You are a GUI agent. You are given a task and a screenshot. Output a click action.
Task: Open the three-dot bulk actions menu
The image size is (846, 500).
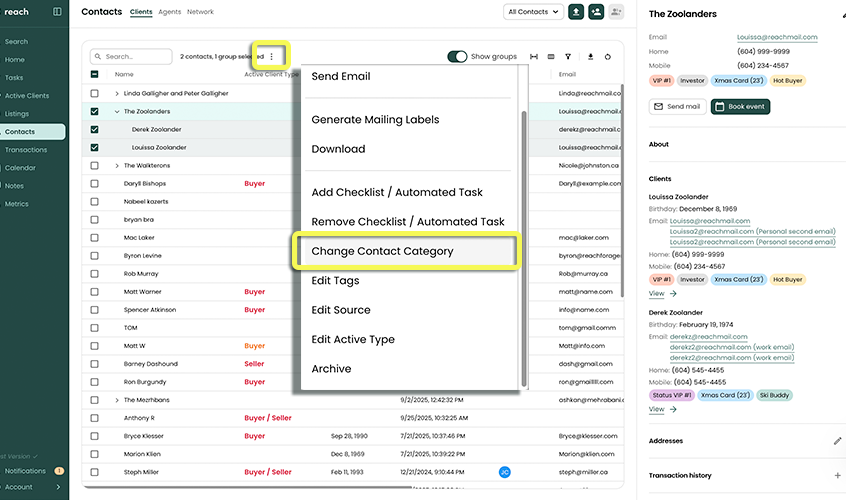click(271, 57)
